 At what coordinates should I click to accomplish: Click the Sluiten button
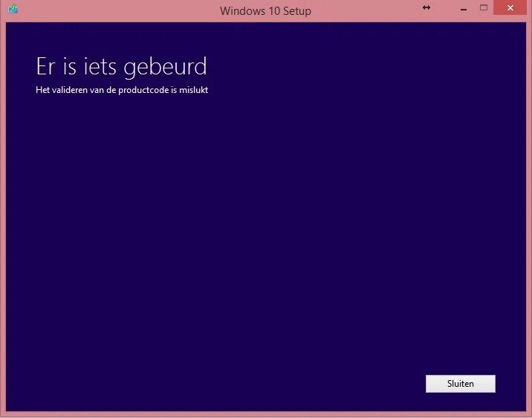tap(461, 384)
